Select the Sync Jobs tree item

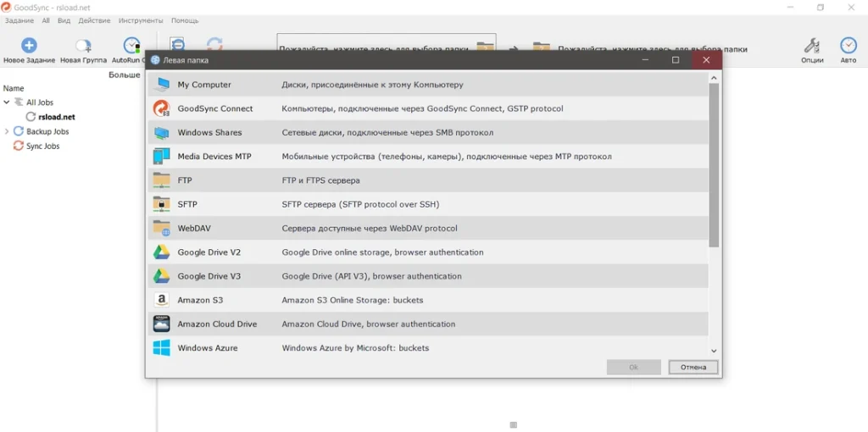pyautogui.click(x=42, y=147)
